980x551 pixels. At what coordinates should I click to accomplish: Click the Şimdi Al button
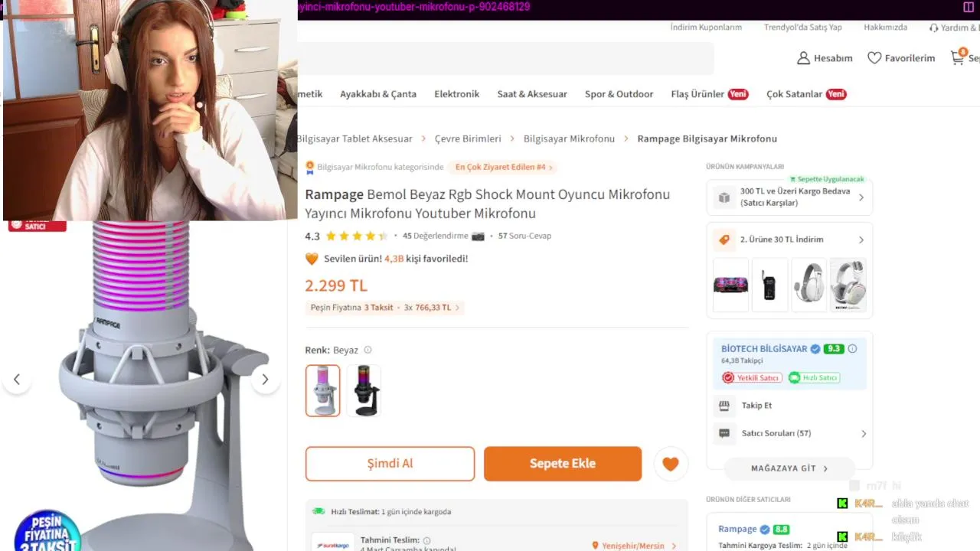click(x=390, y=464)
